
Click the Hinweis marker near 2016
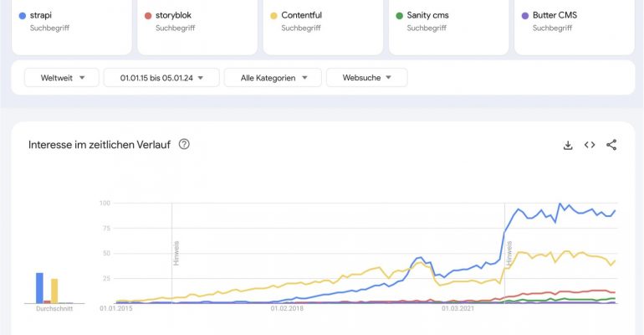(176, 253)
